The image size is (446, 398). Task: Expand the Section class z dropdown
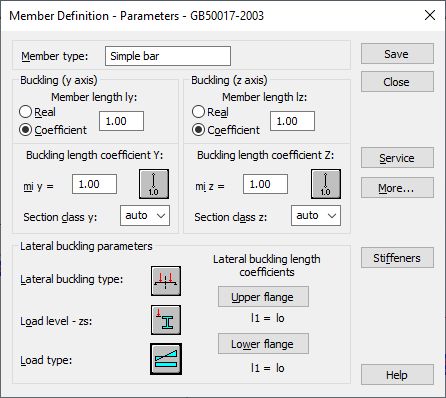tap(316, 216)
